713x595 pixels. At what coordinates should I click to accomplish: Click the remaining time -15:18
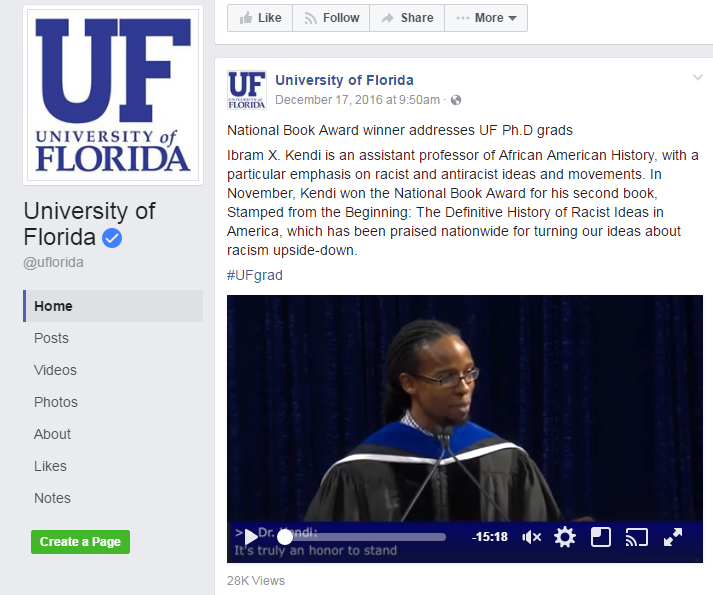click(489, 537)
